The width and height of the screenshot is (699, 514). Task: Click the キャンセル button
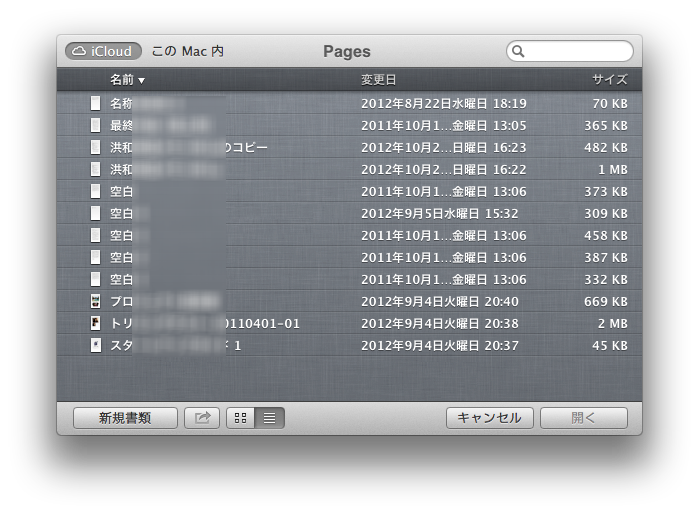pyautogui.click(x=489, y=418)
